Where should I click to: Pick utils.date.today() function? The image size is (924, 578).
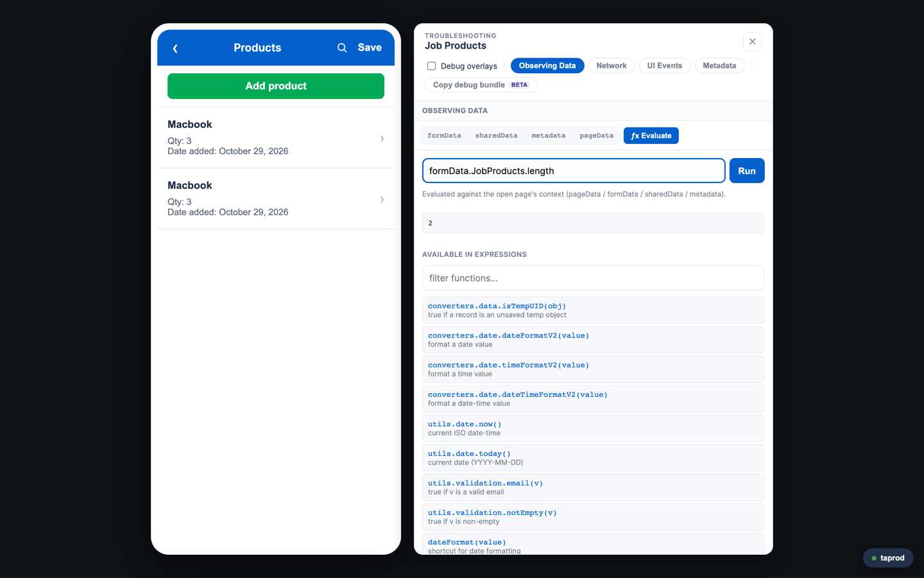click(594, 458)
